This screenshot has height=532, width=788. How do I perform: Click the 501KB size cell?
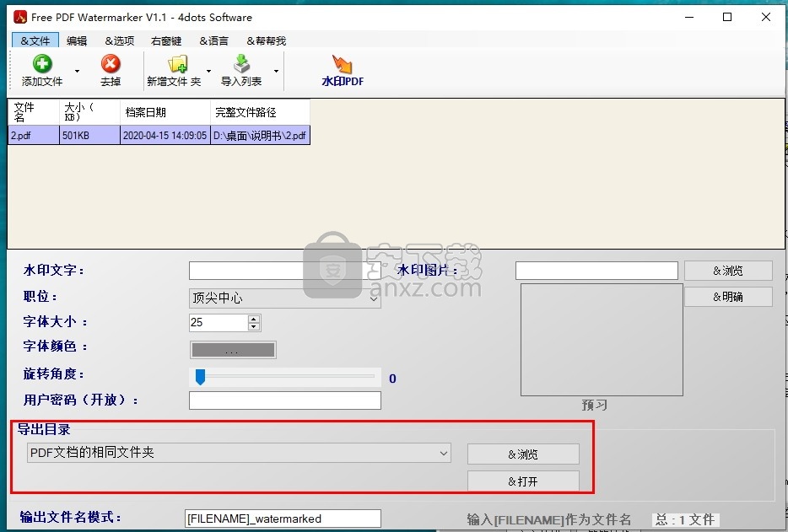coord(89,135)
